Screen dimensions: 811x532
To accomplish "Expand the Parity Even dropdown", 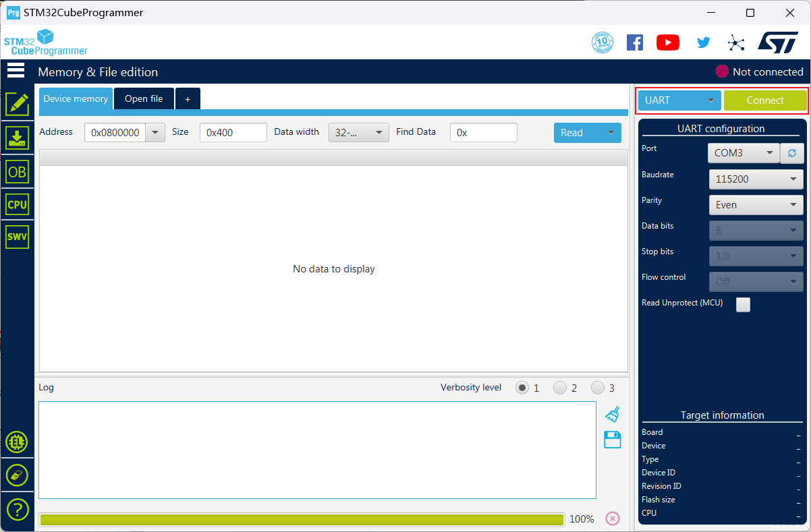I will 756,205.
